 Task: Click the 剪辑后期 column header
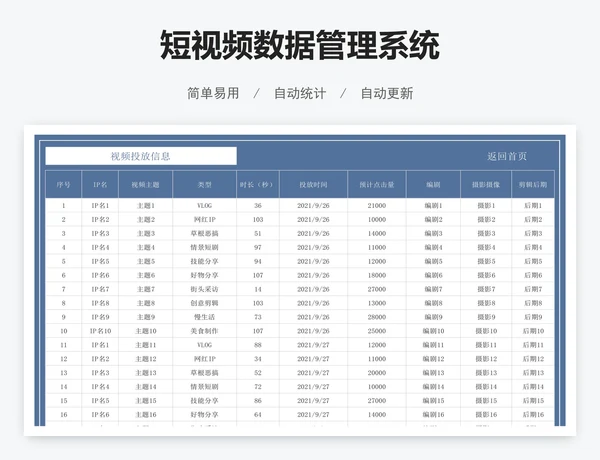click(x=533, y=184)
